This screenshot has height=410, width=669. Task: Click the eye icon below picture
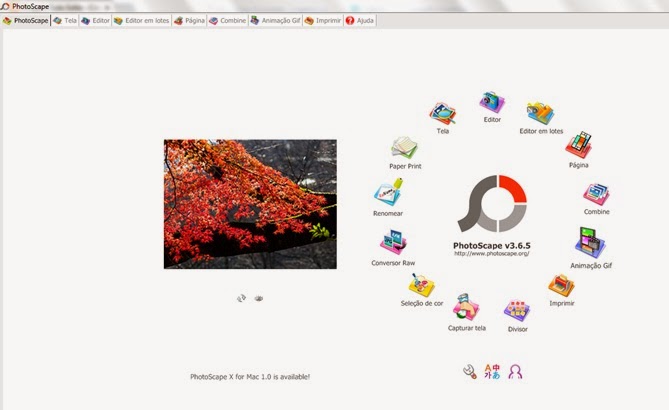pyautogui.click(x=259, y=299)
